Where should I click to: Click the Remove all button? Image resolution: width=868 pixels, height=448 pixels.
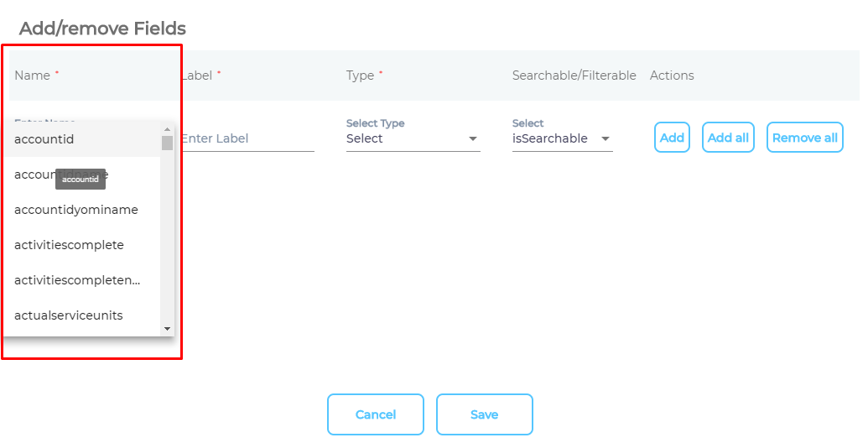pos(804,138)
